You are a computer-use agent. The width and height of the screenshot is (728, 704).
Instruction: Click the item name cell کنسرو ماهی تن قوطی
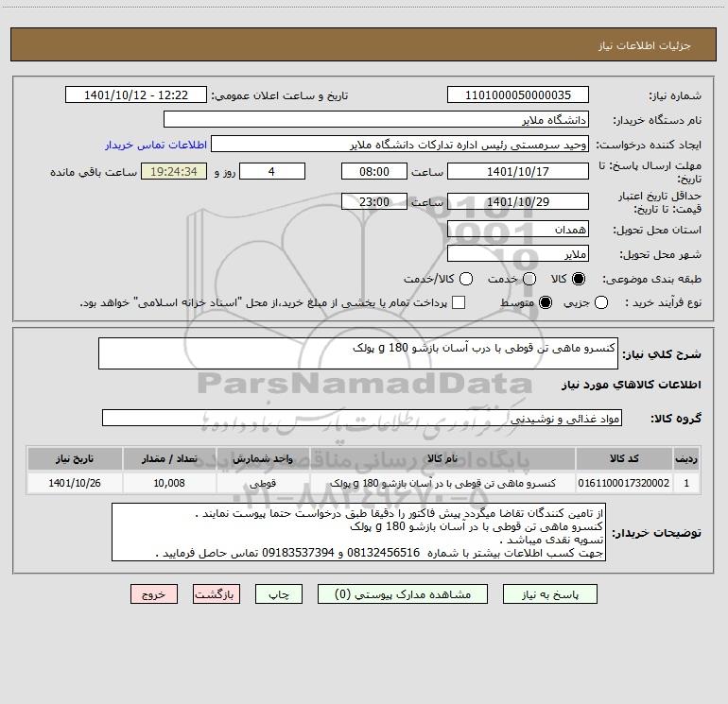click(442, 483)
